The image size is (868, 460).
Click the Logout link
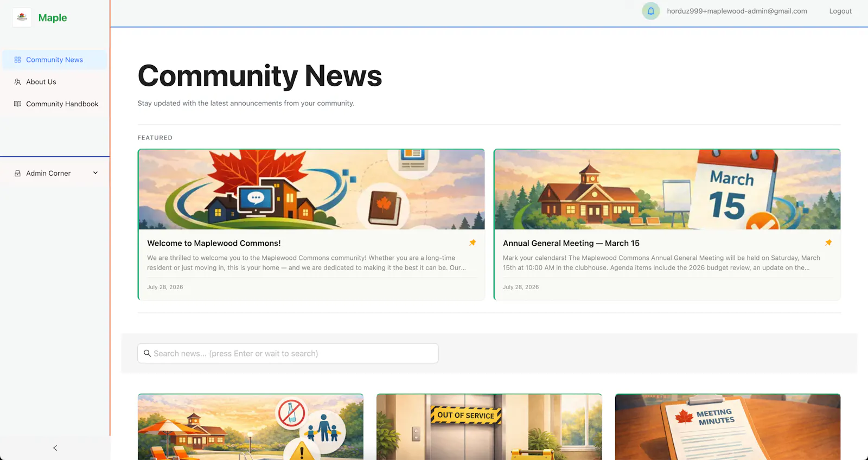coord(840,11)
